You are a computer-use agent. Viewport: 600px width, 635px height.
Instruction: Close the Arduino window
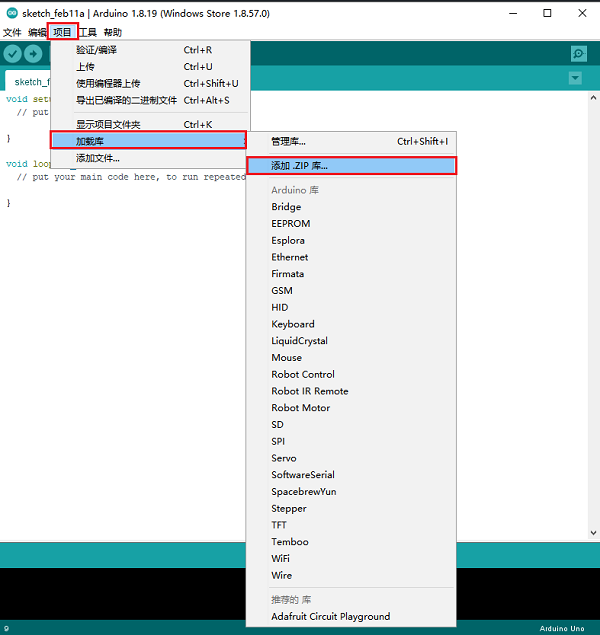coord(582,13)
